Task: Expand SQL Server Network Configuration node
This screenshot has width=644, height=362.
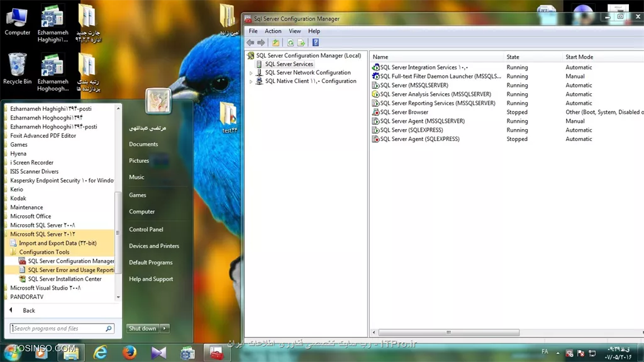Action: coord(251,73)
